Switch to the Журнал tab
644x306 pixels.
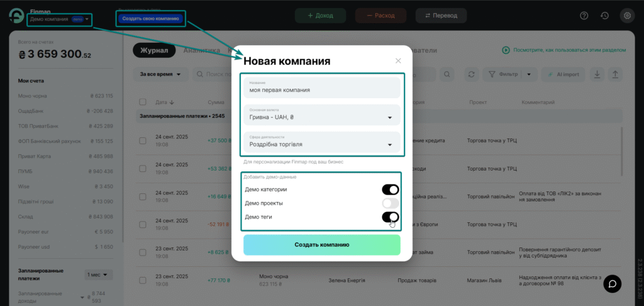pyautogui.click(x=153, y=50)
